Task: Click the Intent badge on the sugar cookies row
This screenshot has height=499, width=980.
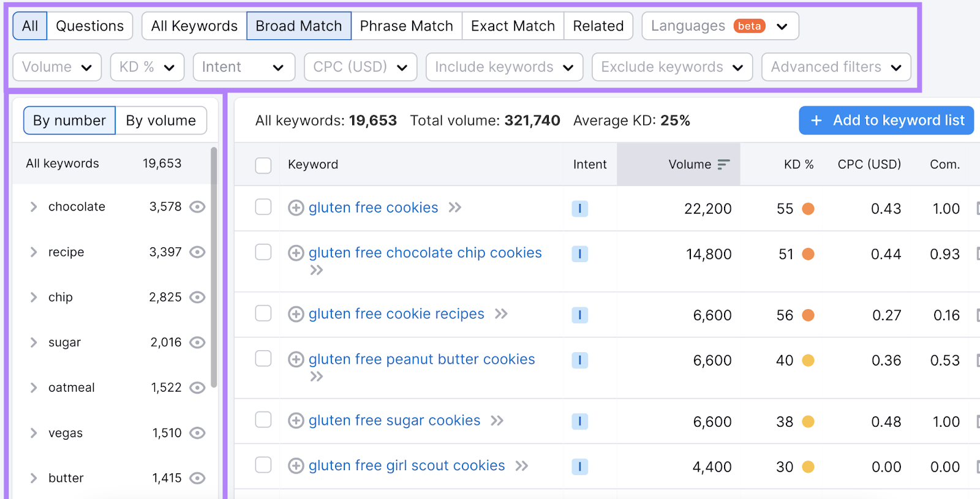Action: tap(579, 421)
